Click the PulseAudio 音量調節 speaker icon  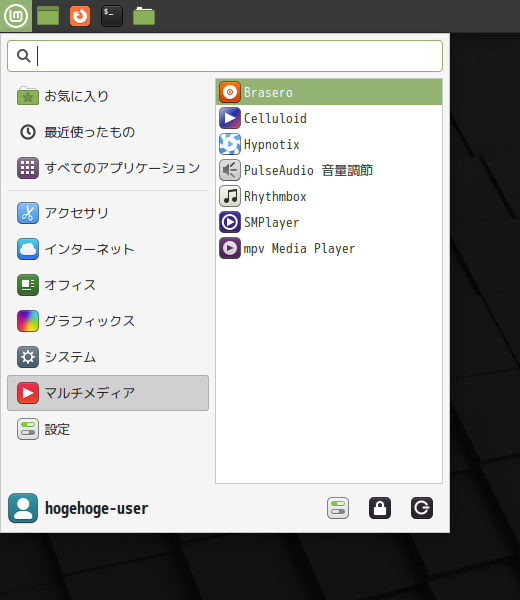pyautogui.click(x=230, y=170)
